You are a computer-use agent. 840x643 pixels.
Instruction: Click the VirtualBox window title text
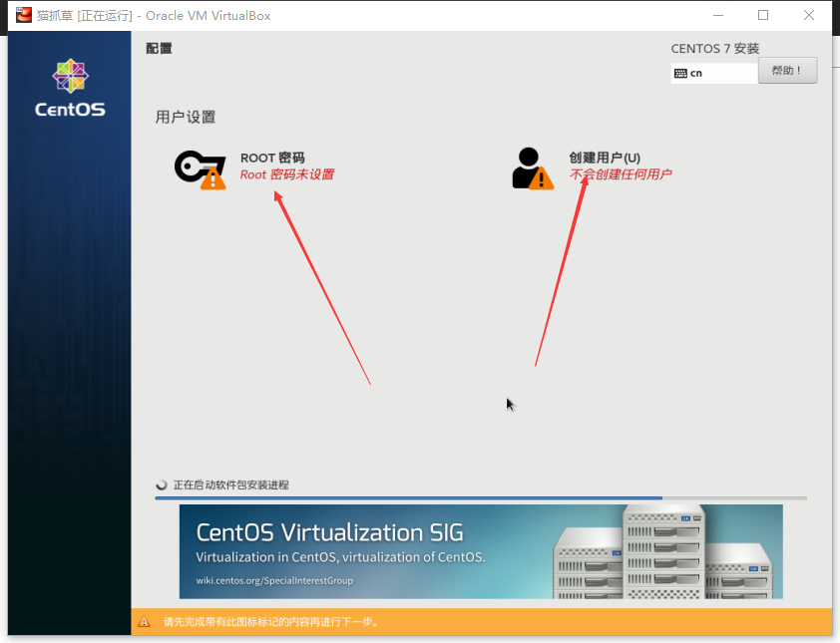click(x=154, y=16)
